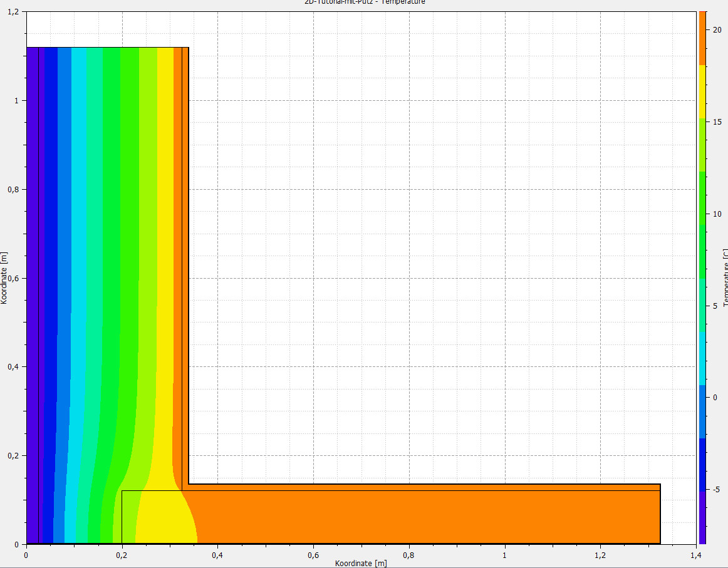Image resolution: width=728 pixels, height=568 pixels.
Task: Pick the bright green segment of the color bar
Action: click(x=702, y=198)
